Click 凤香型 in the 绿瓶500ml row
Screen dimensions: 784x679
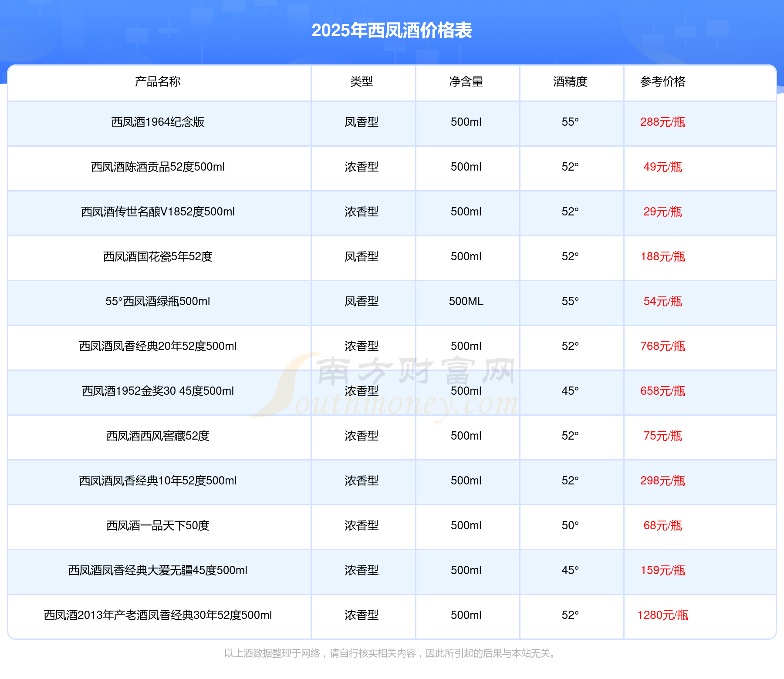pos(362,301)
